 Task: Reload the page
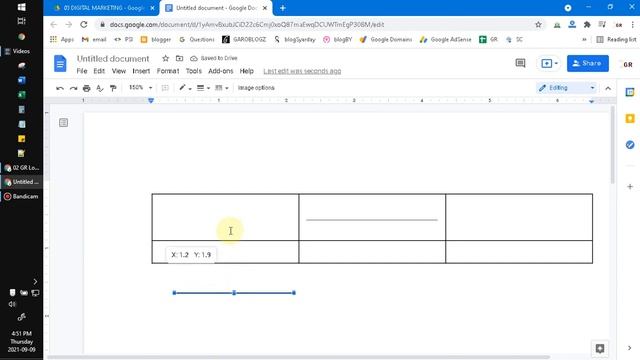coord(84,24)
